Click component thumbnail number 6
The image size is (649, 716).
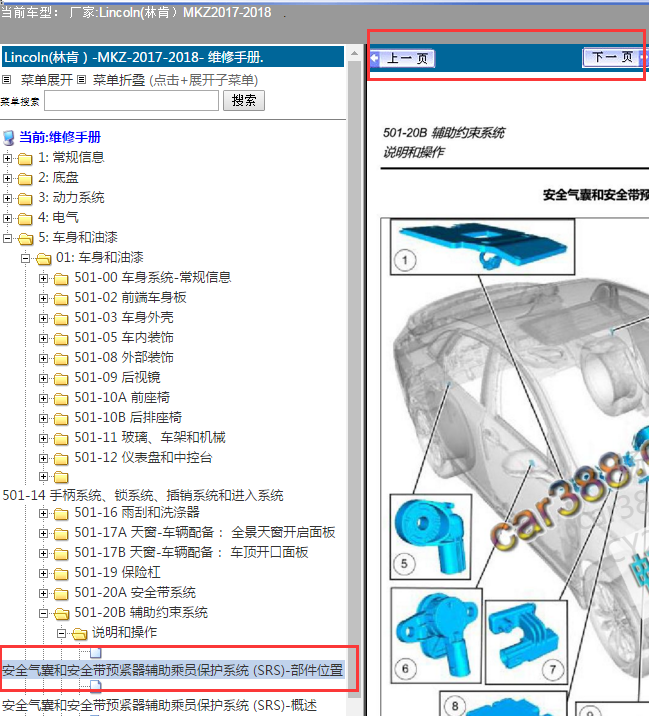[436, 635]
